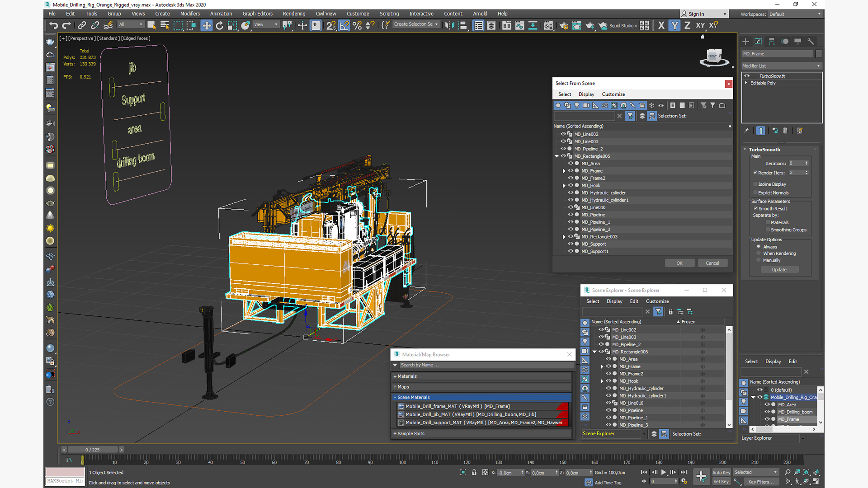Open the Utilities wrench panel
868x488 pixels.
click(x=811, y=41)
